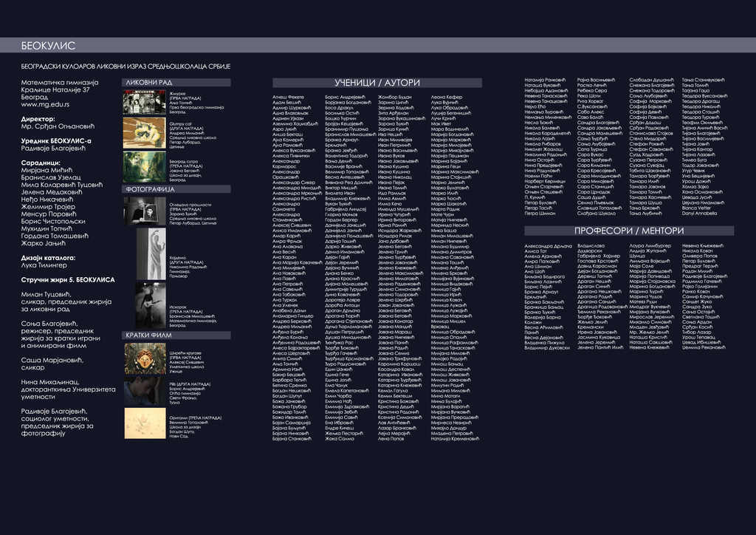Select the Београд сутра painting thumbnail

click(x=144, y=165)
